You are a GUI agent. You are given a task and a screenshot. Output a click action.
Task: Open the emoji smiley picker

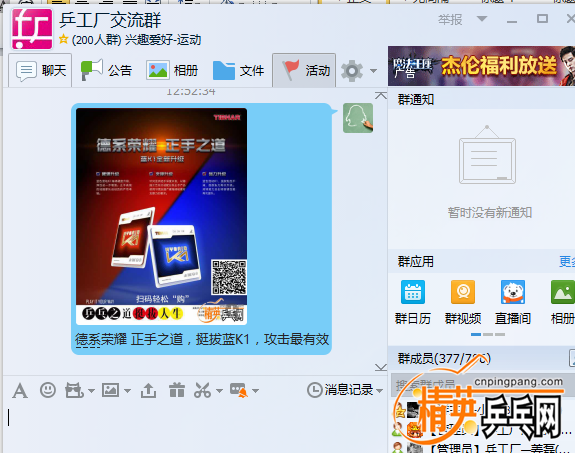tap(48, 390)
